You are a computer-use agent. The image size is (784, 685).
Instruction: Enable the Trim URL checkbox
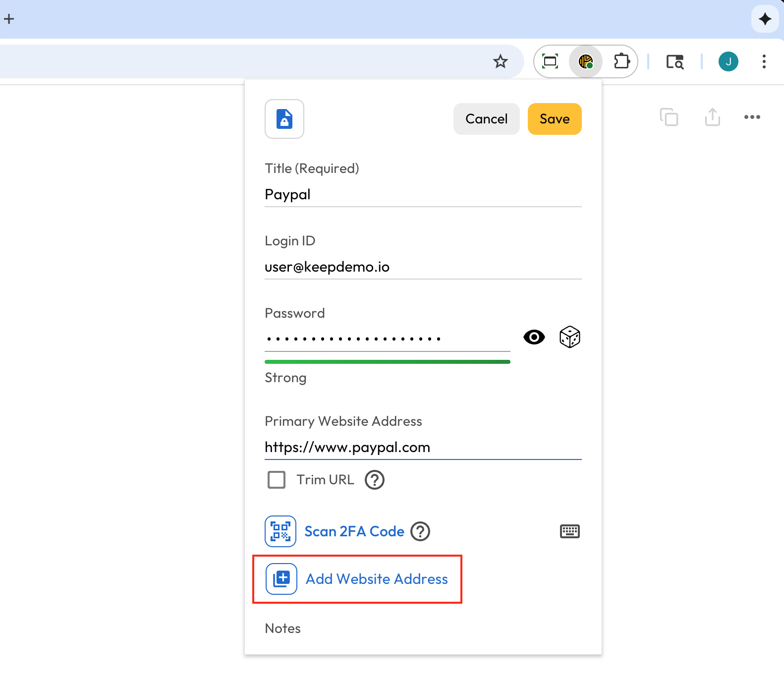coord(277,480)
